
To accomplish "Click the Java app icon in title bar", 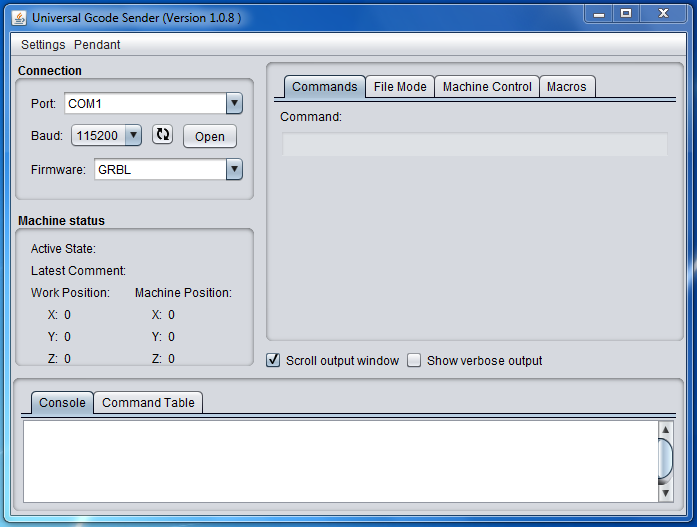I will click(x=19, y=18).
